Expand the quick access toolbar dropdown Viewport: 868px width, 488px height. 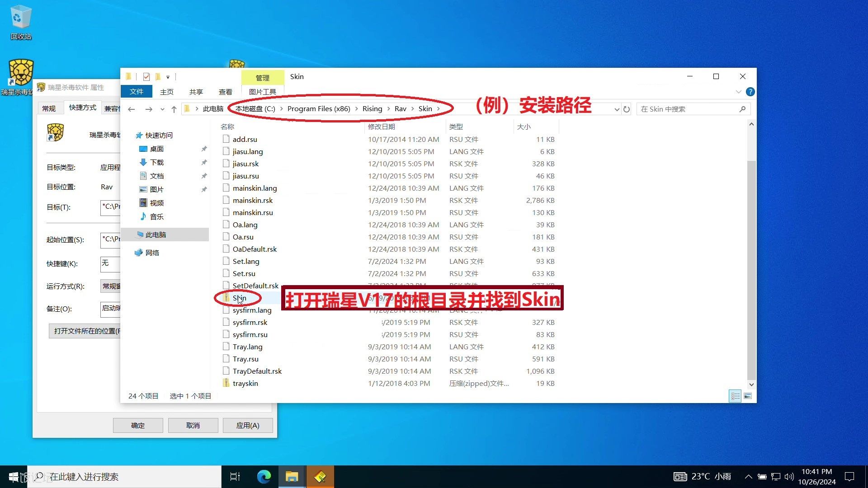168,77
